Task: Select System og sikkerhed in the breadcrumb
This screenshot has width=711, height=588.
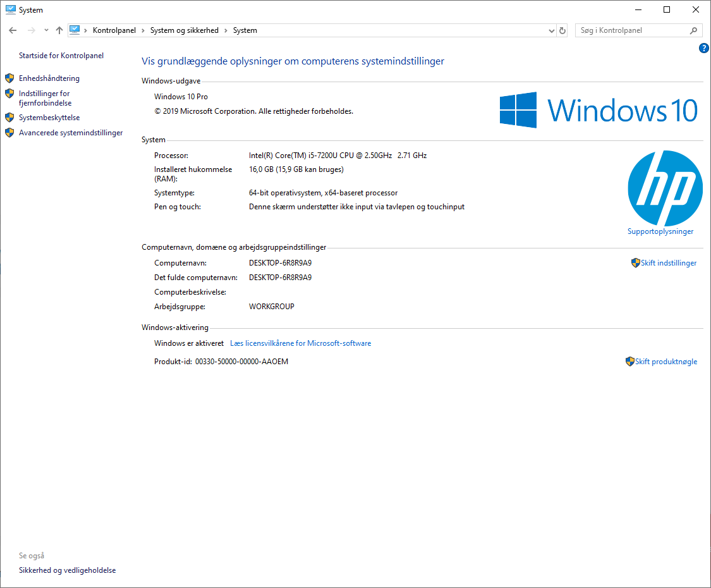Action: tap(183, 30)
